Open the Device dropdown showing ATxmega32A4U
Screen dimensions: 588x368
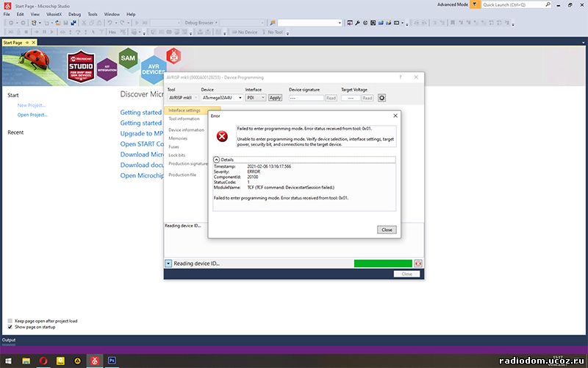tap(222, 98)
